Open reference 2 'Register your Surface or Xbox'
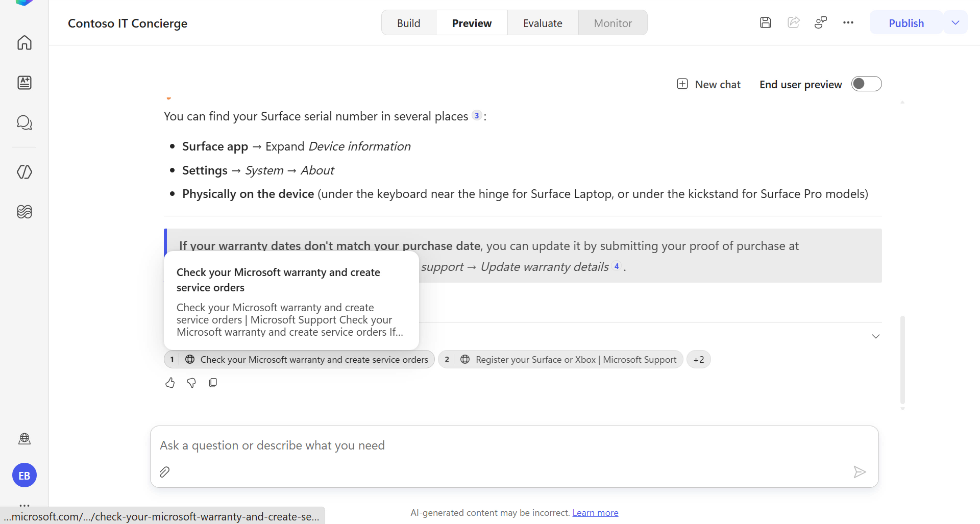Screen dimensions: 980x524 click(x=560, y=360)
